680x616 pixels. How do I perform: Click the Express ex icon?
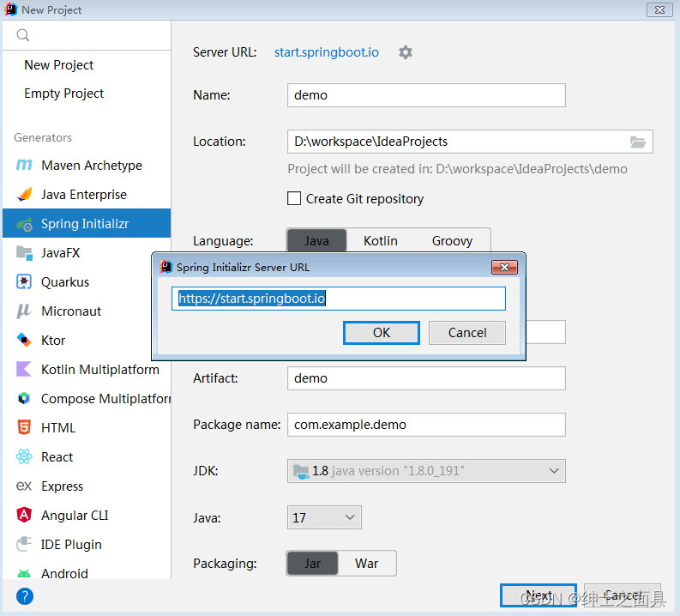point(24,486)
